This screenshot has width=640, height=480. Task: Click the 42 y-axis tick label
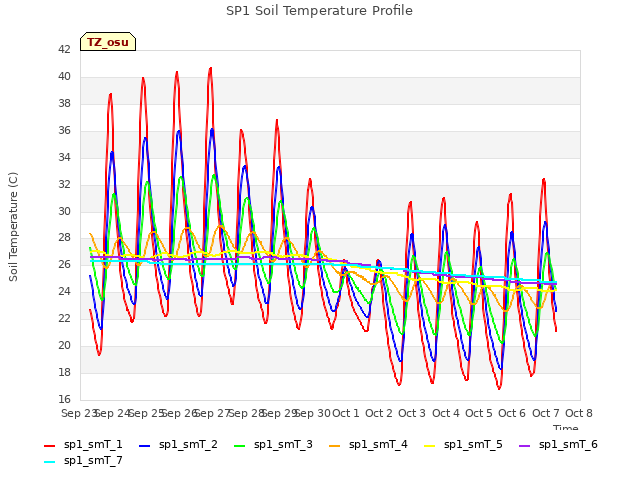point(64,49)
